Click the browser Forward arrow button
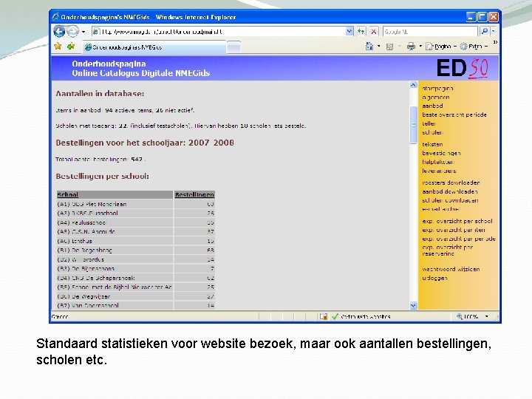Screen dimensions: 532x399 72,32
